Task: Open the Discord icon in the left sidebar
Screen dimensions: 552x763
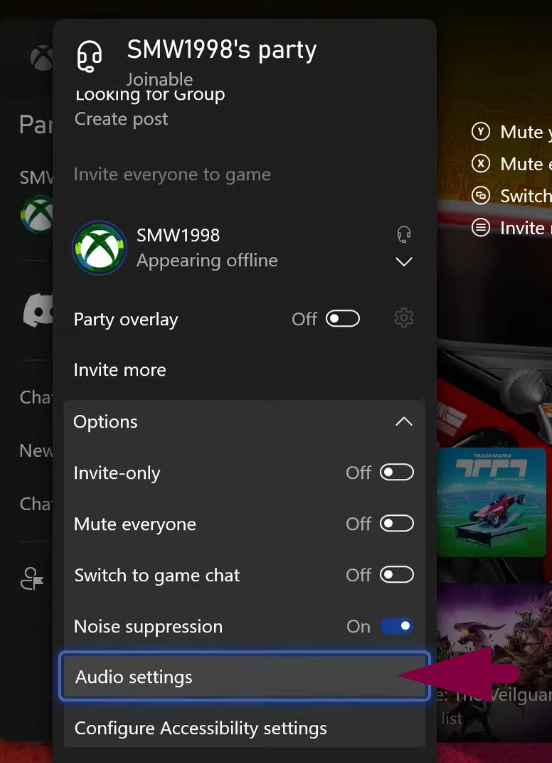Action: tap(38, 310)
